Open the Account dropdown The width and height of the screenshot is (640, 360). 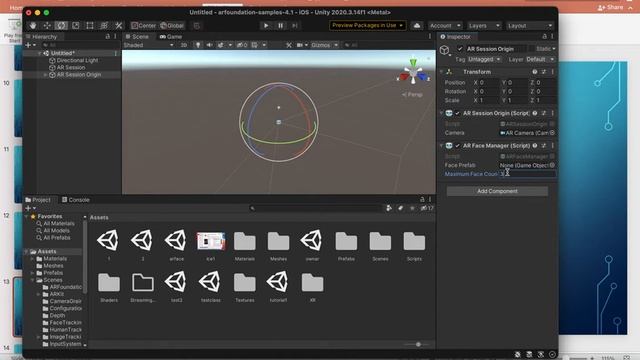[445, 26]
